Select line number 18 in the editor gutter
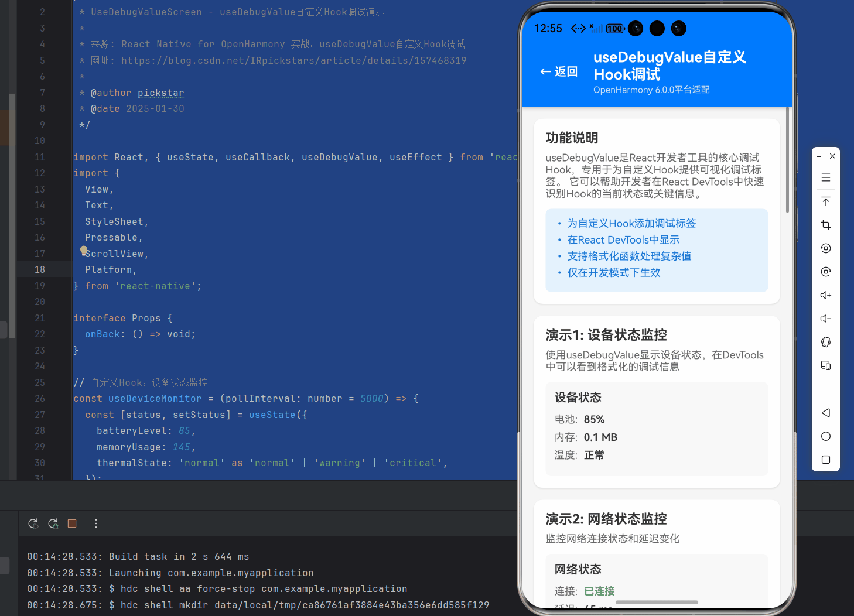 pyautogui.click(x=40, y=269)
